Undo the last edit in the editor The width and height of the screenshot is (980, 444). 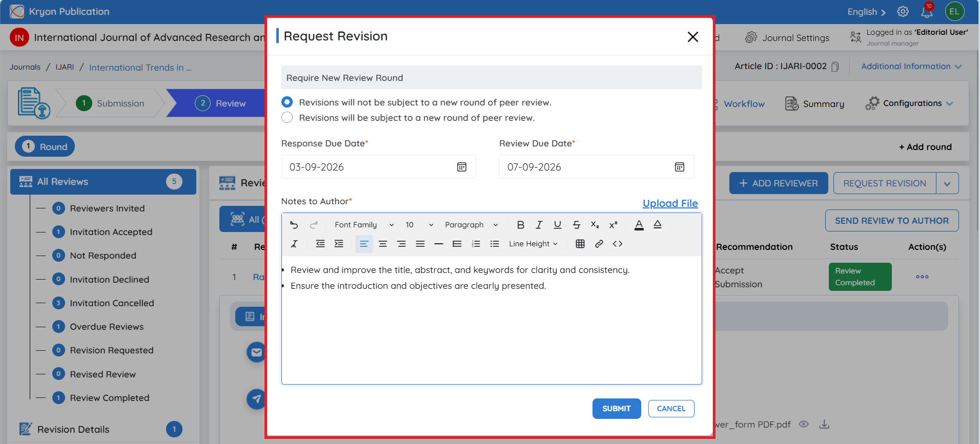tap(294, 225)
